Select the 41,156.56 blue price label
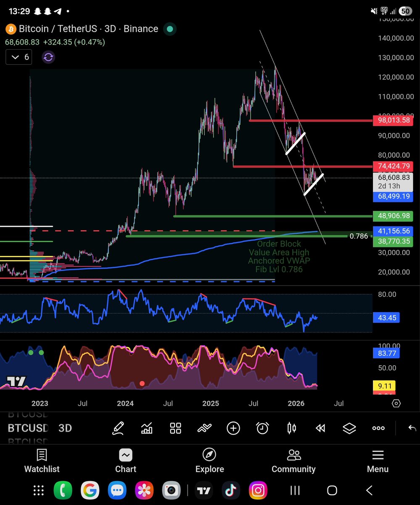This screenshot has width=420, height=505. point(393,231)
